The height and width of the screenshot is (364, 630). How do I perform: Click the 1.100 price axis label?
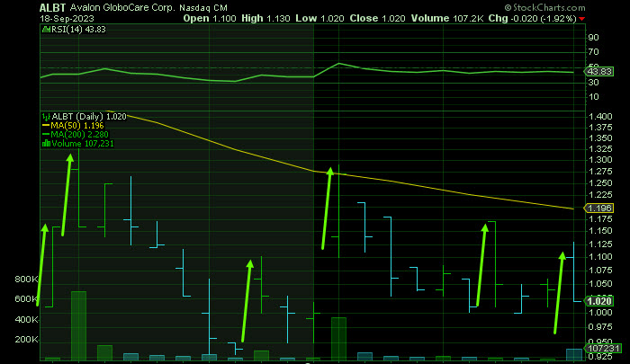click(x=600, y=256)
